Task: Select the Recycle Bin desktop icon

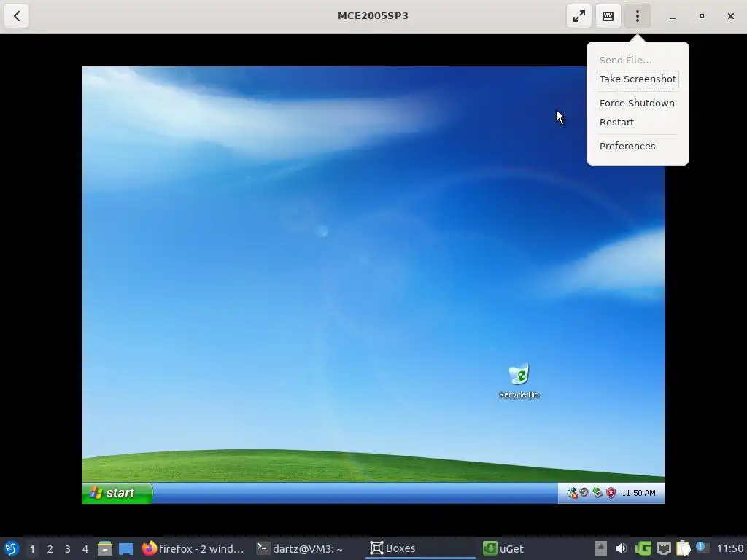Action: point(519,381)
